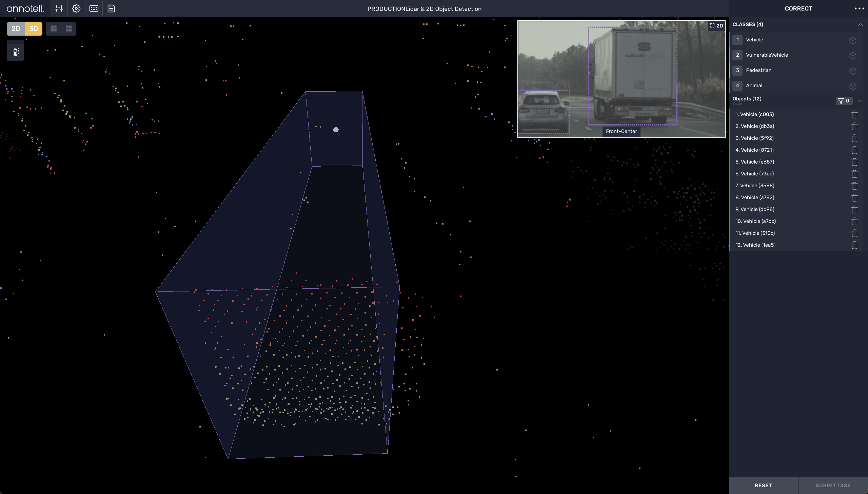
Task: Delete Vehicle (dd98) with trash icon
Action: click(x=854, y=209)
